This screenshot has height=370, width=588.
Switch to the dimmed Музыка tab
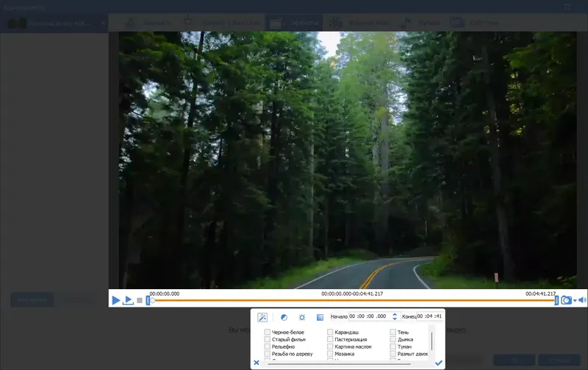coord(420,23)
